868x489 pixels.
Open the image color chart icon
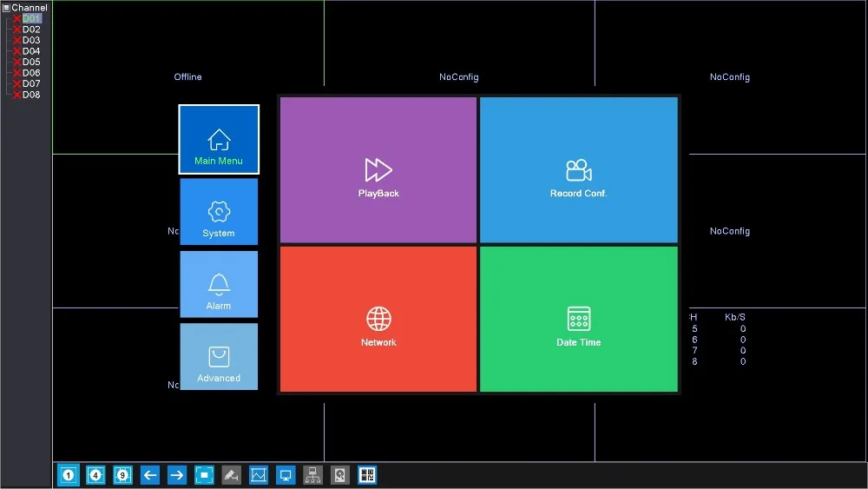(x=258, y=475)
